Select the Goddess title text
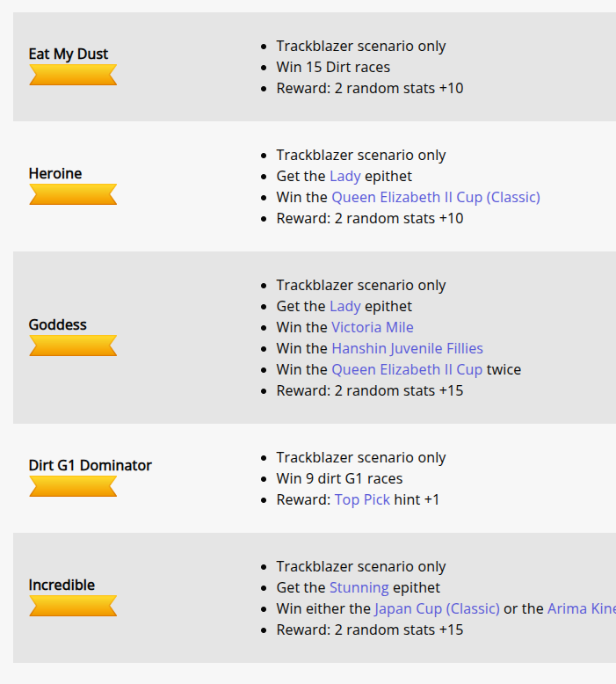The image size is (616, 684). 57,324
